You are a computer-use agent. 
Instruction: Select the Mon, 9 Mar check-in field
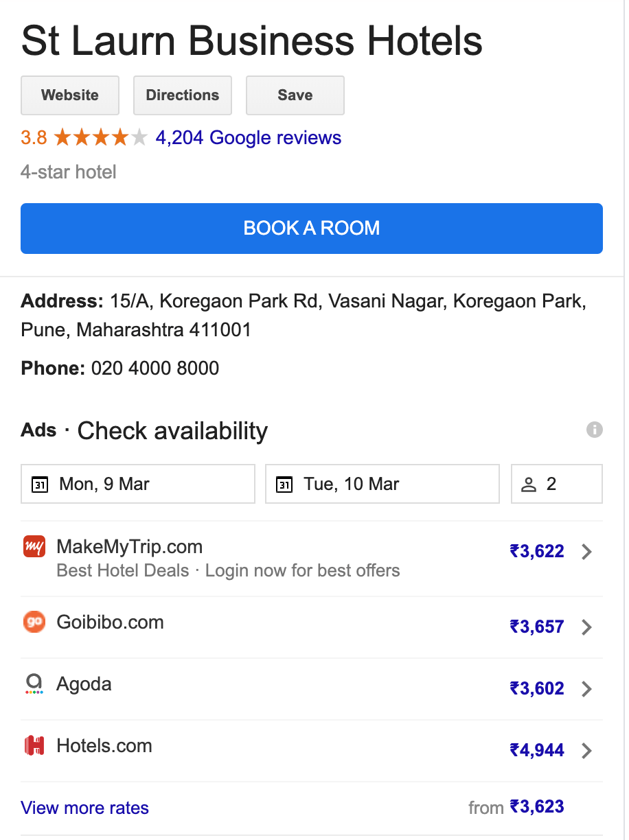click(138, 485)
